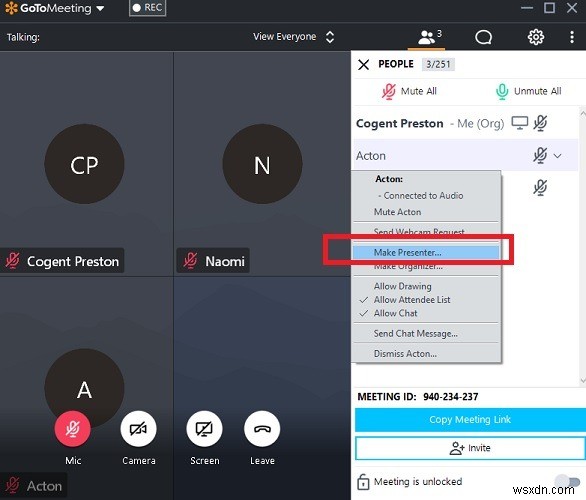Image resolution: width=586 pixels, height=500 pixels.
Task: Click muted mic icon on Cogent Preston label
Action: coord(12,261)
